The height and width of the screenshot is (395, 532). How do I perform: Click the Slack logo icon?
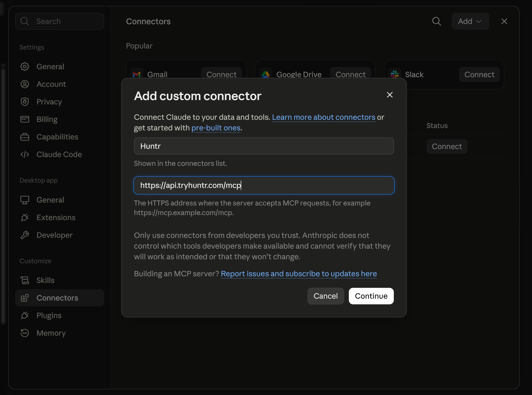pos(395,74)
